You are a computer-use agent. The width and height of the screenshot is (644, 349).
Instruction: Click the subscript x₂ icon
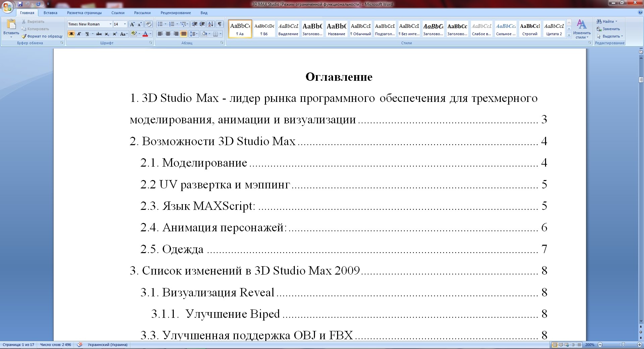[x=107, y=34]
